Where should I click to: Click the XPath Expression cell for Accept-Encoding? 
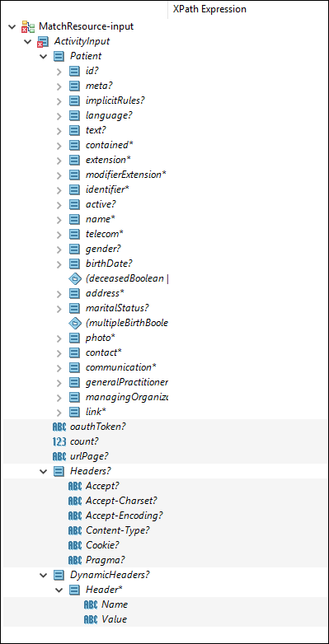pos(248,516)
